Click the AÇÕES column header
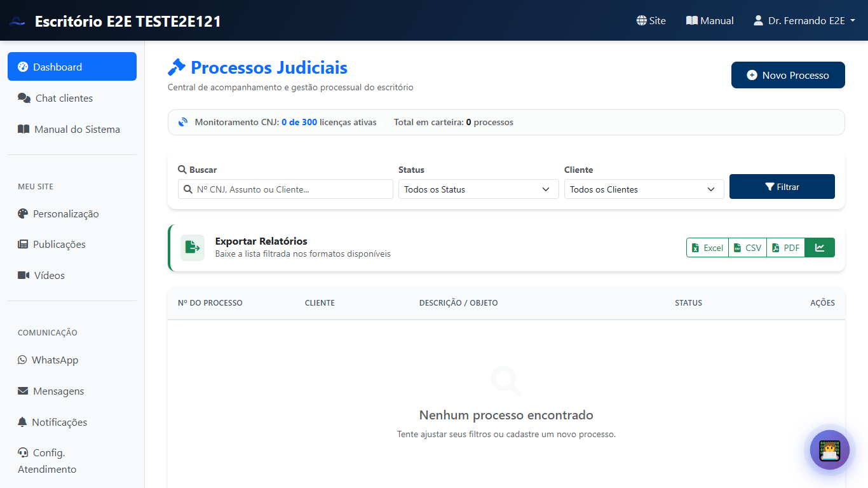The height and width of the screenshot is (488, 868). click(x=822, y=303)
